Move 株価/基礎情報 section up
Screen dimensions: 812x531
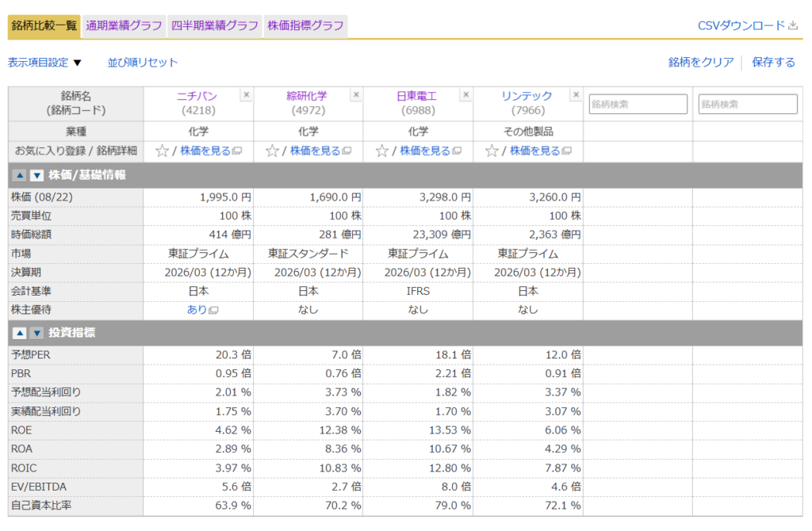point(20,175)
